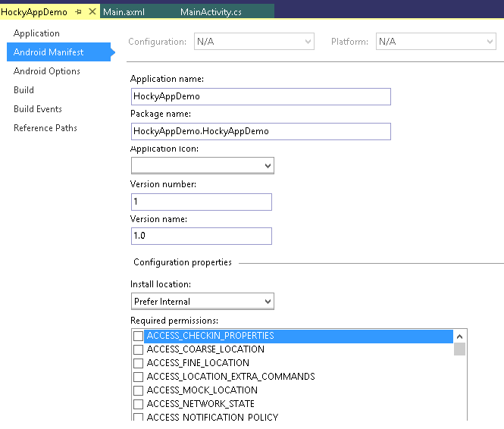Enable ACCESS_NETWORK_STATE permission
Image resolution: width=504 pixels, height=429 pixels.
(138, 404)
